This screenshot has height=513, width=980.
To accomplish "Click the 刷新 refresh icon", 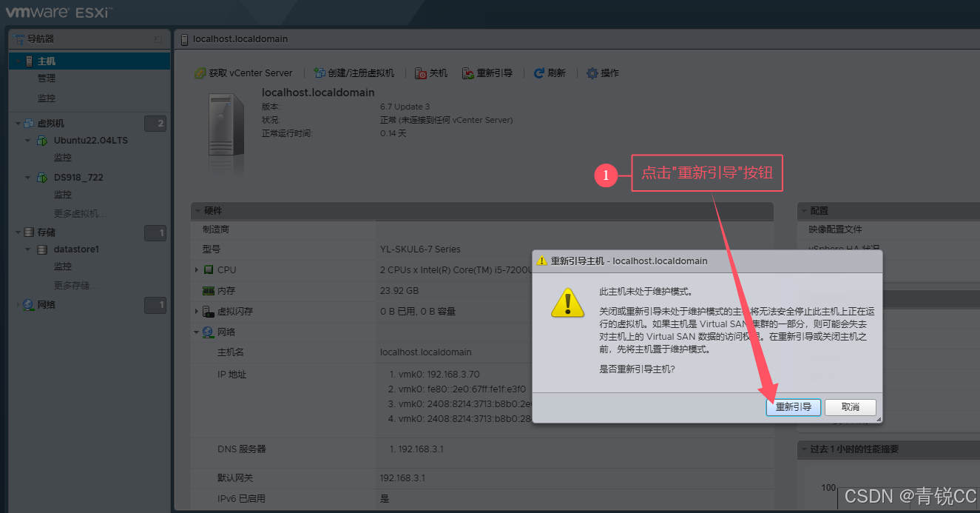I will (x=539, y=73).
